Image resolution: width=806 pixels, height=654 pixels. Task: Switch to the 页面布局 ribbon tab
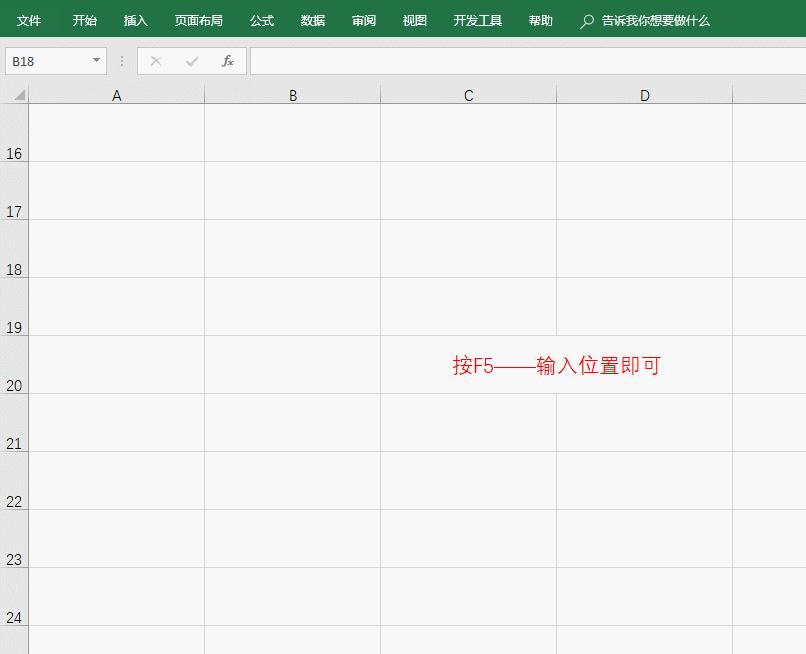pos(199,19)
